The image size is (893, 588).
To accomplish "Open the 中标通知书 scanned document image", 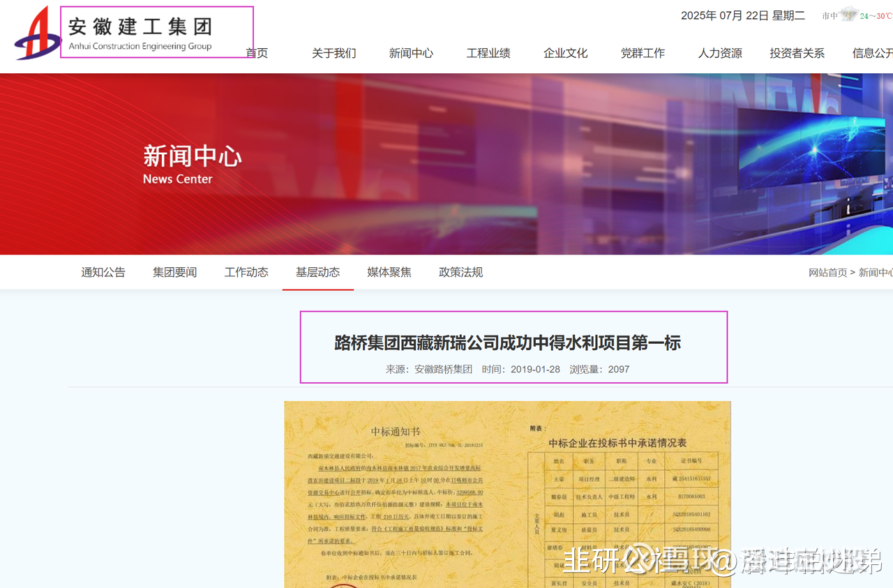I will pos(507,495).
